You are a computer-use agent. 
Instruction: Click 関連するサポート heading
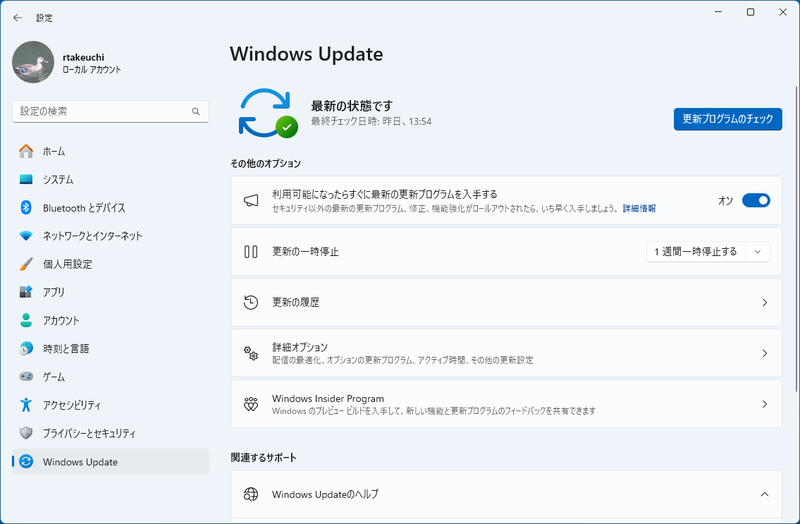pyautogui.click(x=263, y=458)
